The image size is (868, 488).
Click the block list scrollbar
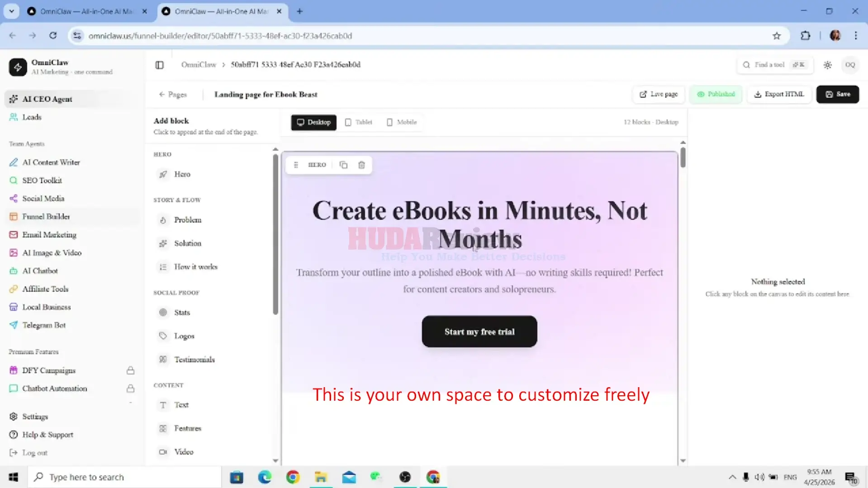pos(275,234)
